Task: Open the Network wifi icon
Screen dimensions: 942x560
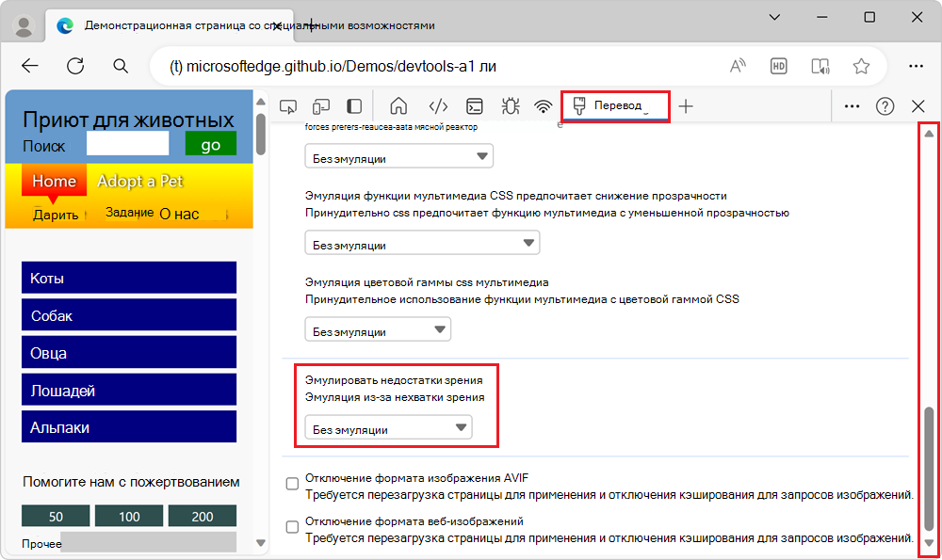Action: [544, 107]
